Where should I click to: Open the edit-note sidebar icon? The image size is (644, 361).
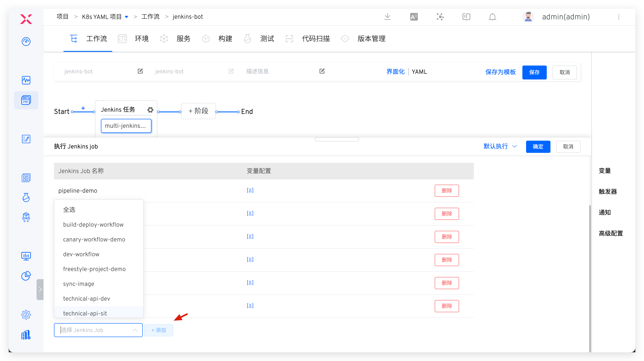click(x=26, y=139)
